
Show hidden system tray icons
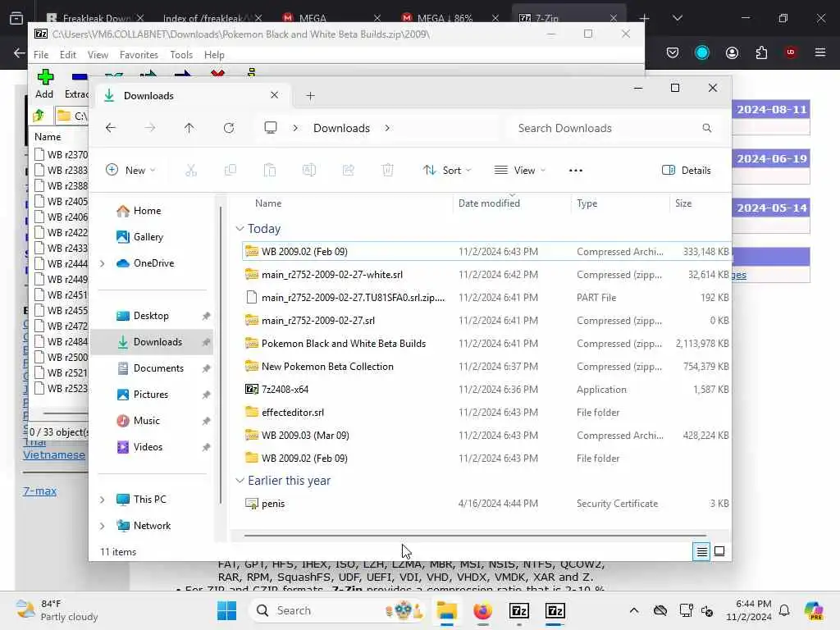634,610
